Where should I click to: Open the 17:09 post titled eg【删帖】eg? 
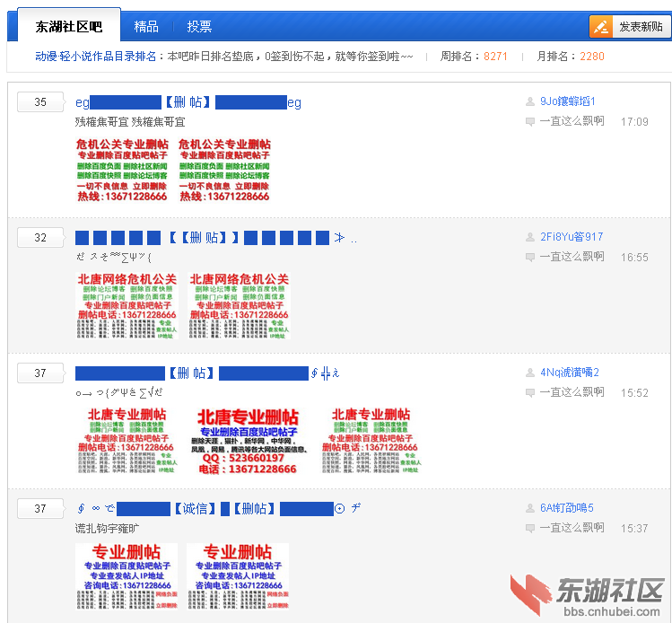coord(188,102)
